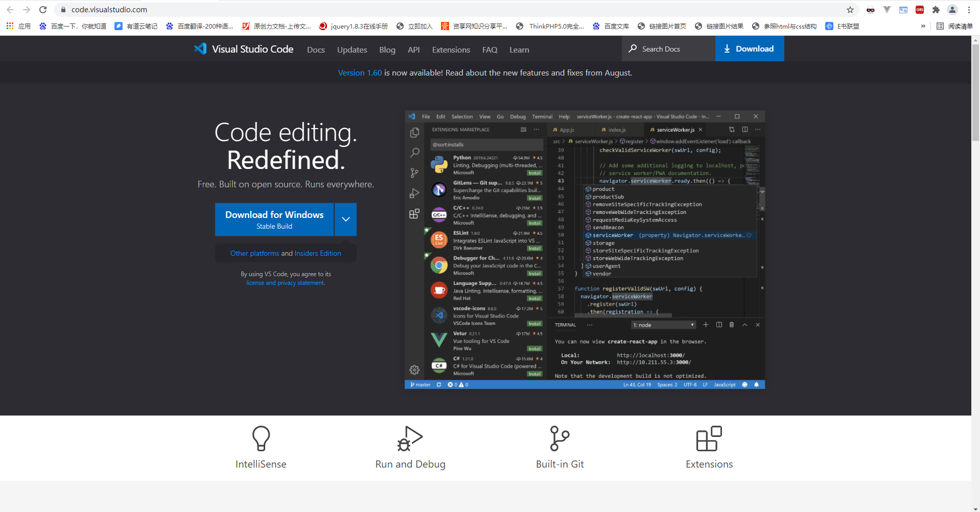This screenshot has height=512, width=980.
Task: Click the address bar URL code.visualstudio.com
Action: point(109,10)
